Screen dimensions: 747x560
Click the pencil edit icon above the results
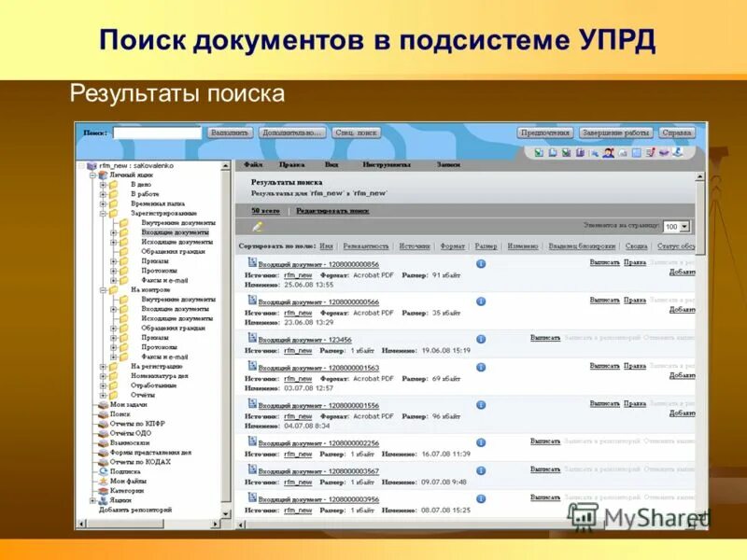(x=257, y=228)
